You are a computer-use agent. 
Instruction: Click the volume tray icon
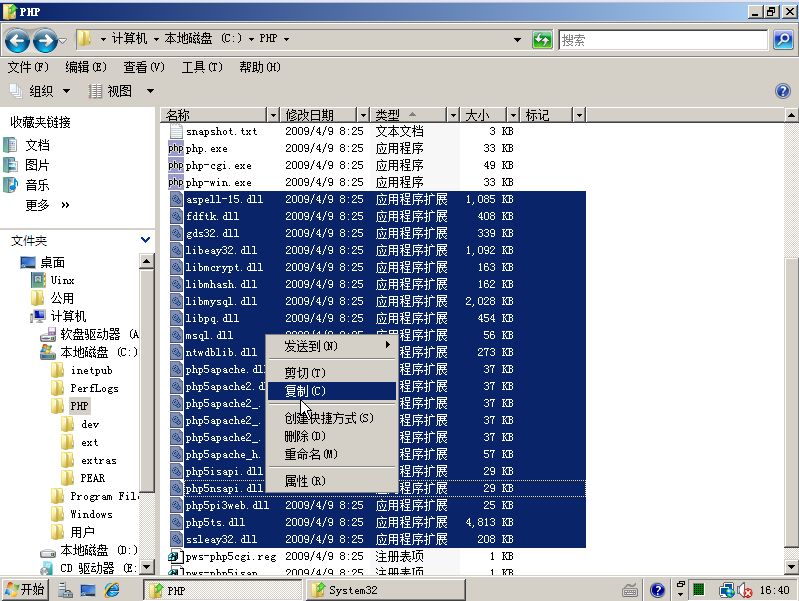pos(744,590)
